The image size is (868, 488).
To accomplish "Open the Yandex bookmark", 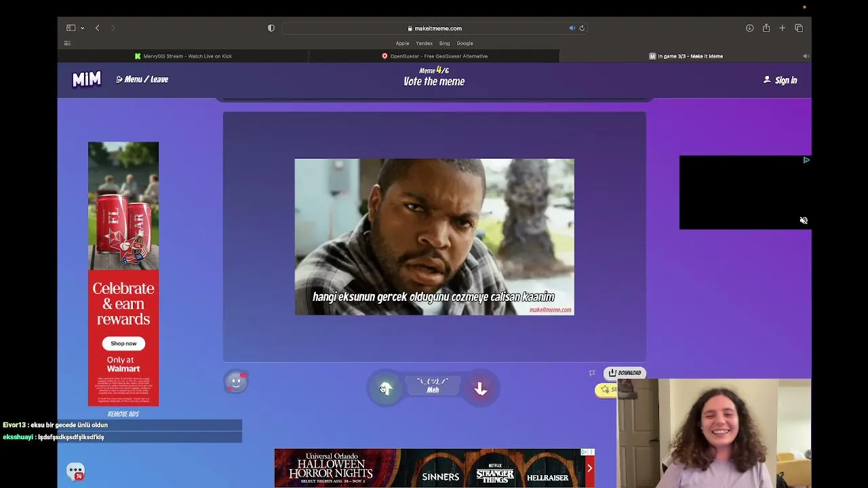I will (424, 43).
